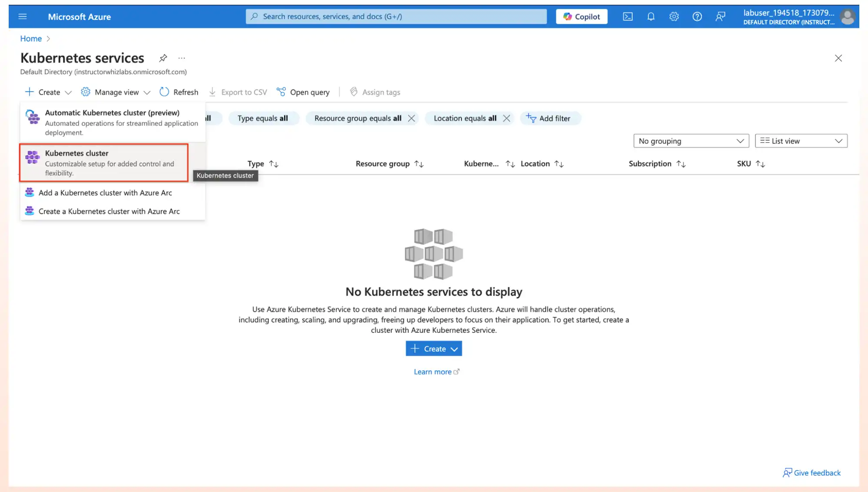Screen dimensions: 868x492
Task: Refresh the Kubernetes services list
Action: (179, 92)
